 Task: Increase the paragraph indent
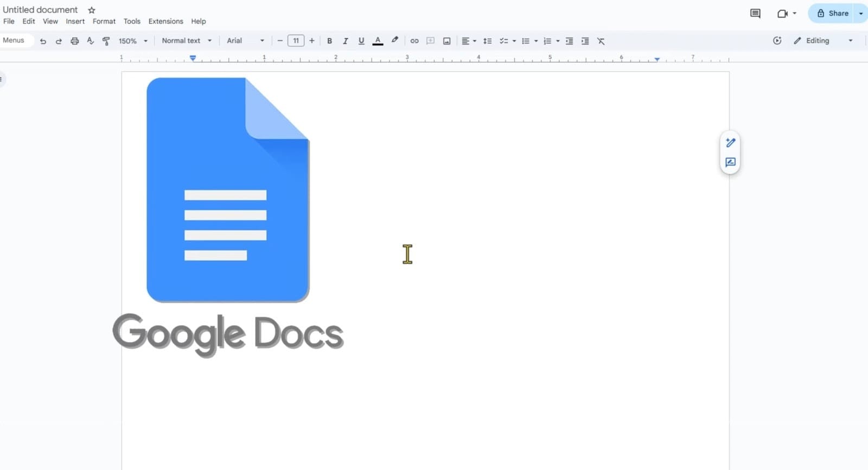tap(585, 41)
